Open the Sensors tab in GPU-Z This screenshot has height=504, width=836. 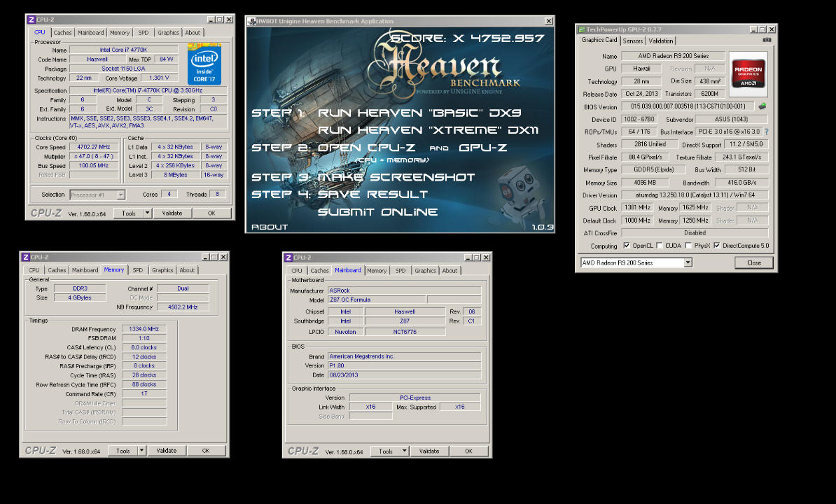tap(633, 41)
